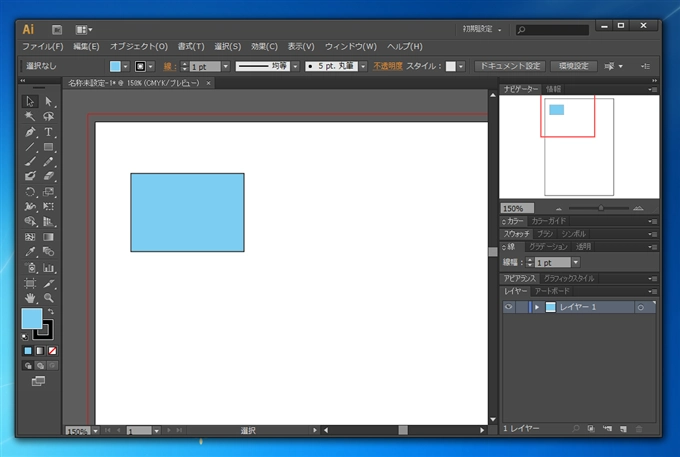Select the Magic Wand tool
The image size is (680, 457).
30,116
